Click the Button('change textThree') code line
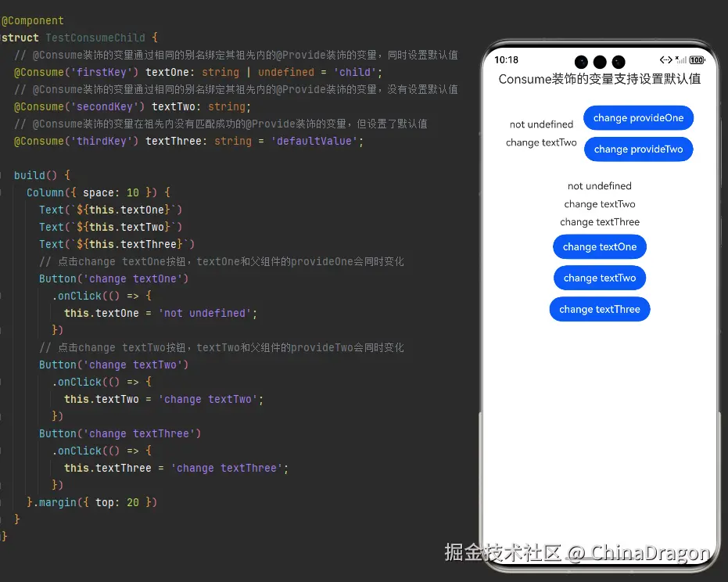The height and width of the screenshot is (582, 728). (120, 433)
